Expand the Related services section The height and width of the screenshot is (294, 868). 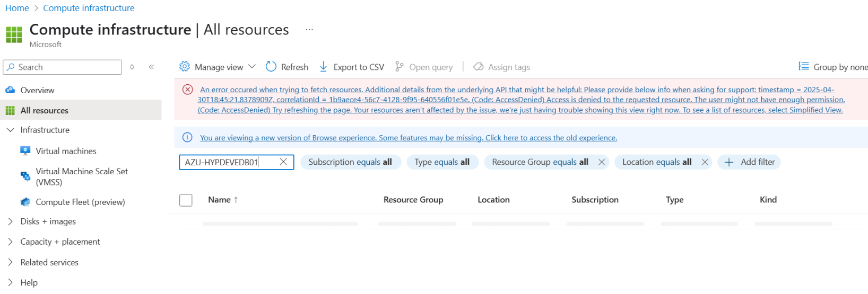click(x=10, y=262)
